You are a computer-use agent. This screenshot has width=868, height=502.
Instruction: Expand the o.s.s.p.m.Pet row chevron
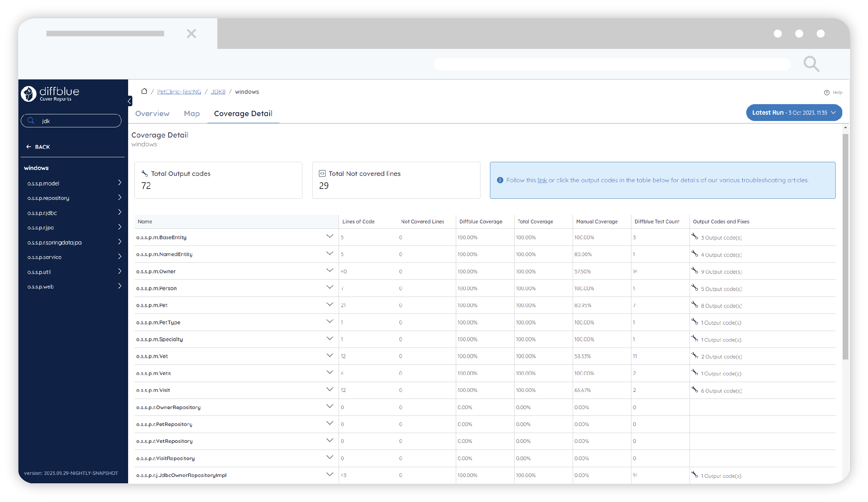pos(329,304)
